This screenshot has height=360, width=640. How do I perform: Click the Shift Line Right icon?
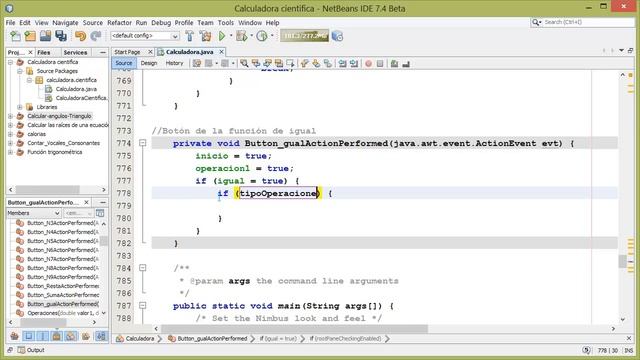[x=354, y=63]
